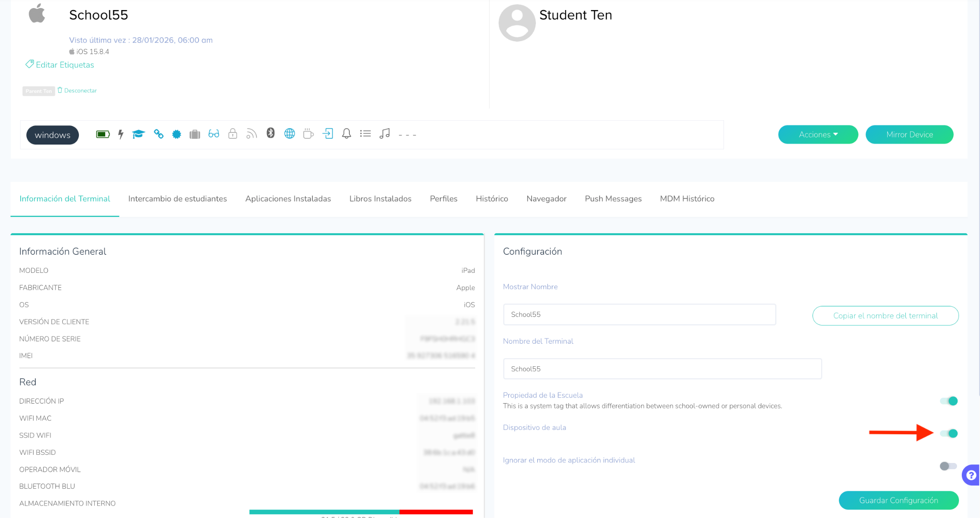Switch to Aplicaciones Instaladas tab
Viewport: 980px width, 518px height.
(288, 199)
